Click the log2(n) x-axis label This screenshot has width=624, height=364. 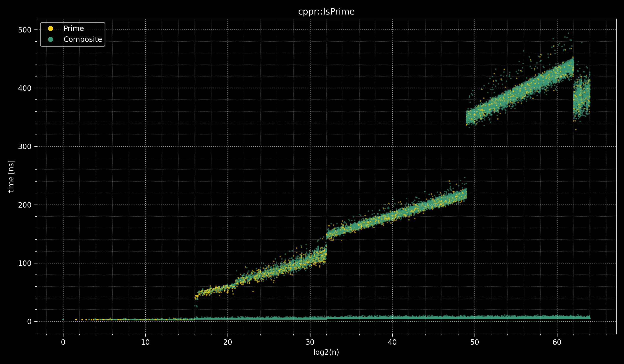point(326,352)
